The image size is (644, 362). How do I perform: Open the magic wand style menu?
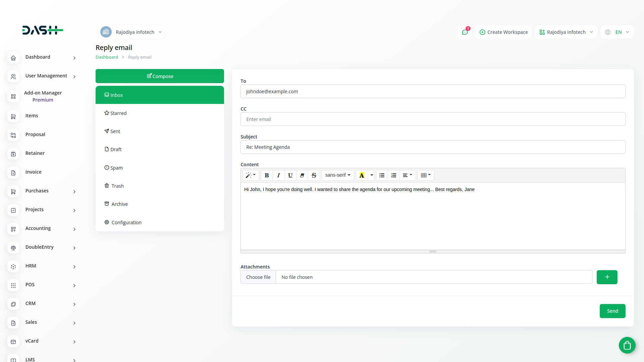click(x=251, y=175)
